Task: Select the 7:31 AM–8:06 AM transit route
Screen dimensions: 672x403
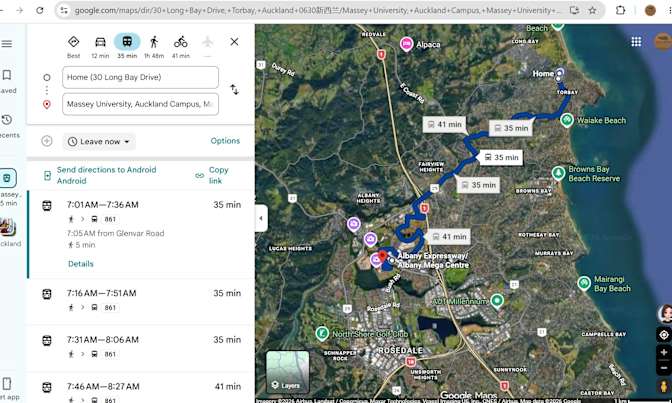Action: (141, 347)
